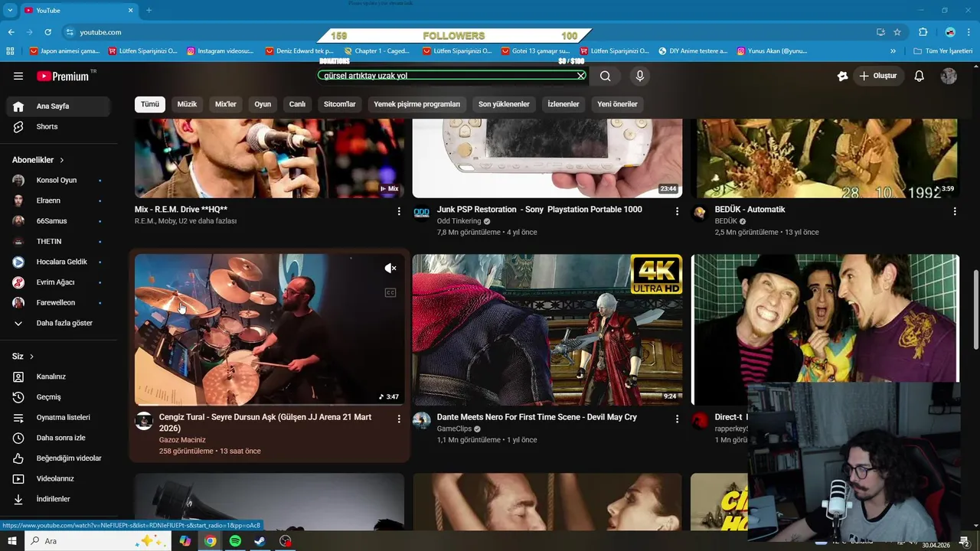Open Tüm Yer İşaretleri bookmarks folder
Viewport: 980px width, 551px height.
point(943,51)
